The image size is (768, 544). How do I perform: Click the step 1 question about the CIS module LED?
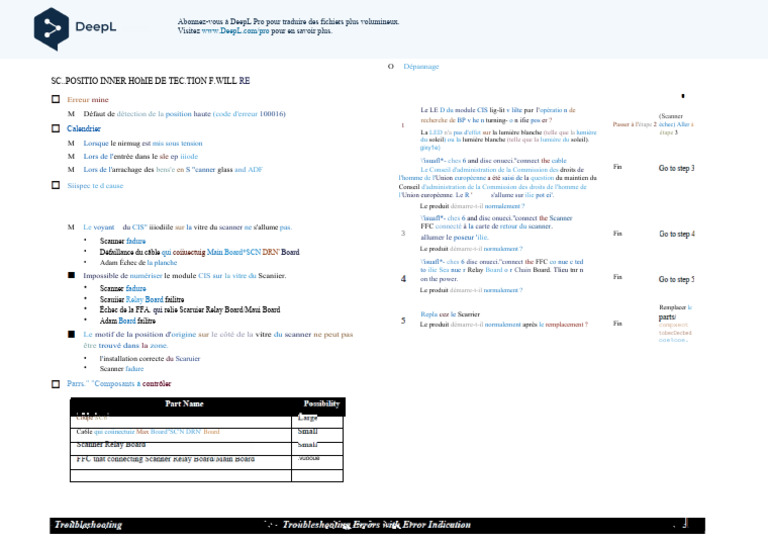click(x=498, y=115)
